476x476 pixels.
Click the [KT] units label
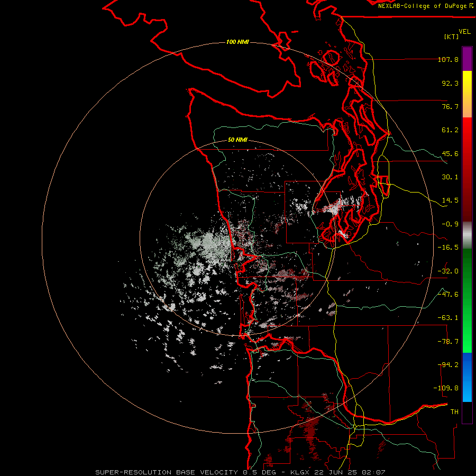point(452,36)
